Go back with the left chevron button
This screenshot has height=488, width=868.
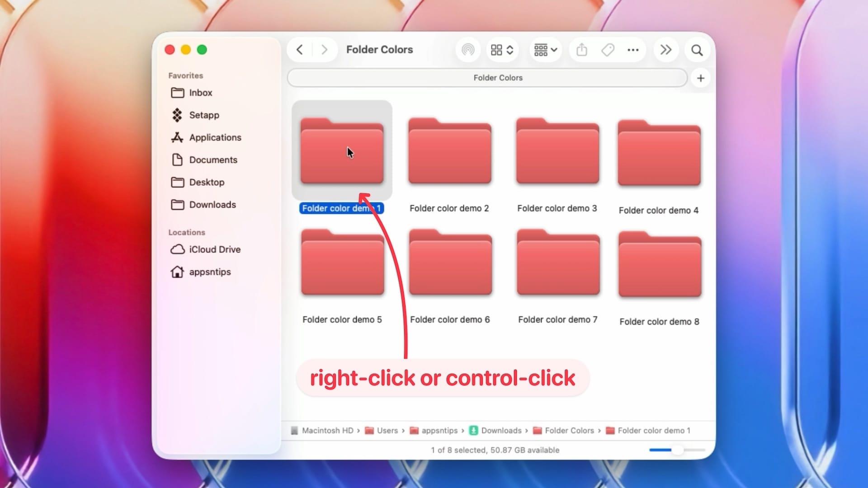coord(299,50)
